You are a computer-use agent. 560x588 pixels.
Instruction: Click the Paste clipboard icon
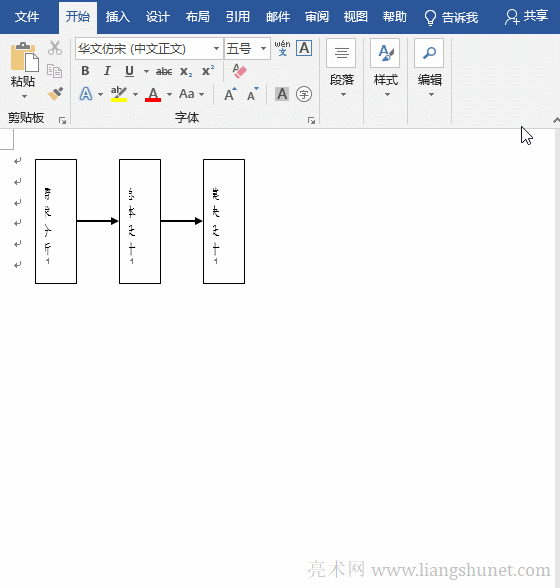[25, 57]
